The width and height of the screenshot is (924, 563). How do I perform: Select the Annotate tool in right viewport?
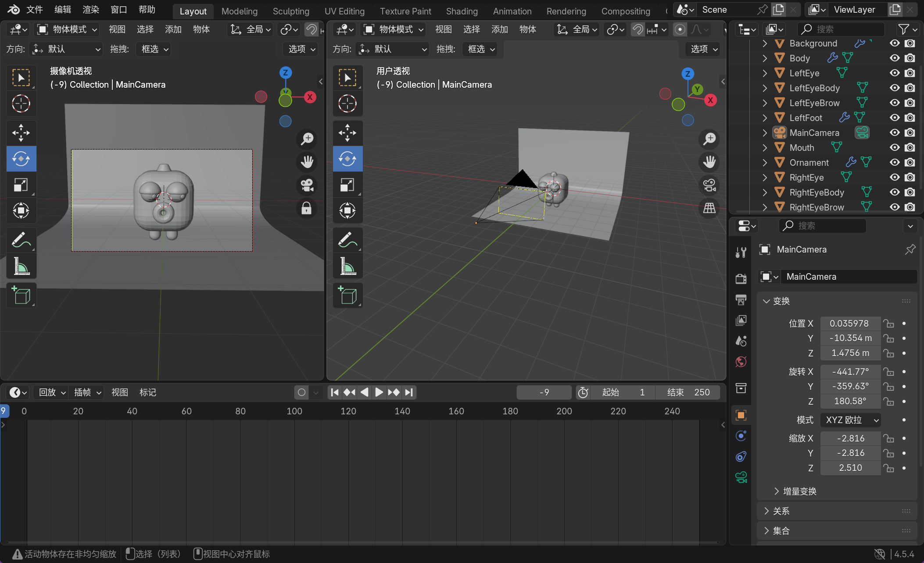(347, 240)
